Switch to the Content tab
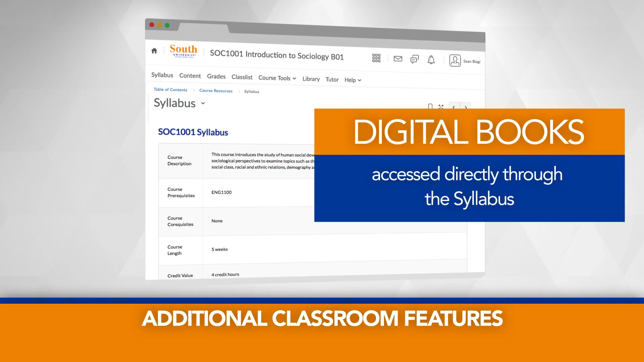The height and width of the screenshot is (362, 644). 190,76
